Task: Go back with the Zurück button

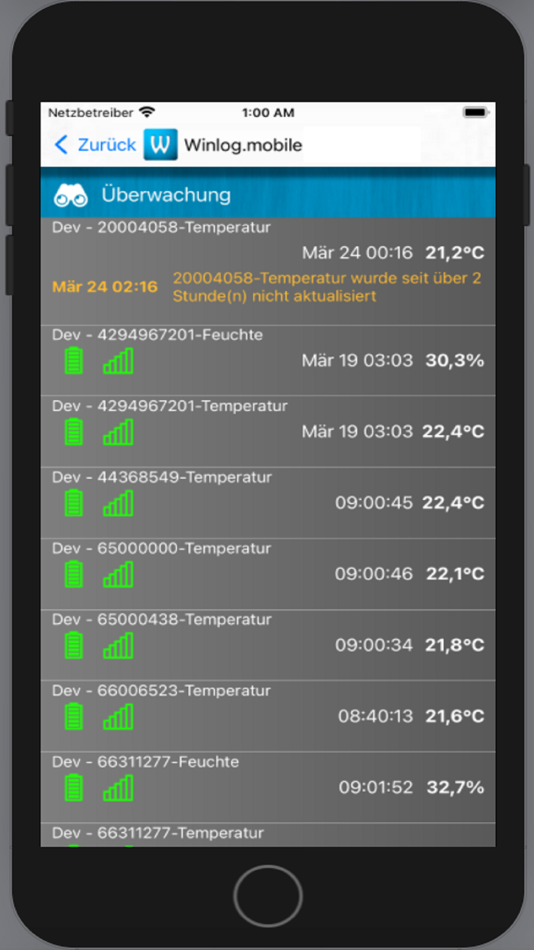Action: tap(95, 145)
